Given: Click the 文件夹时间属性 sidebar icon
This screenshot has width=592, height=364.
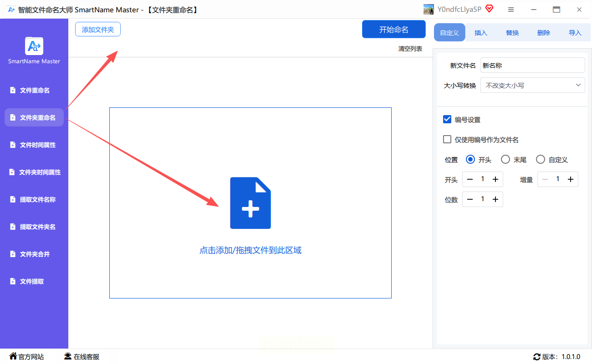Looking at the screenshot, I should (x=13, y=172).
